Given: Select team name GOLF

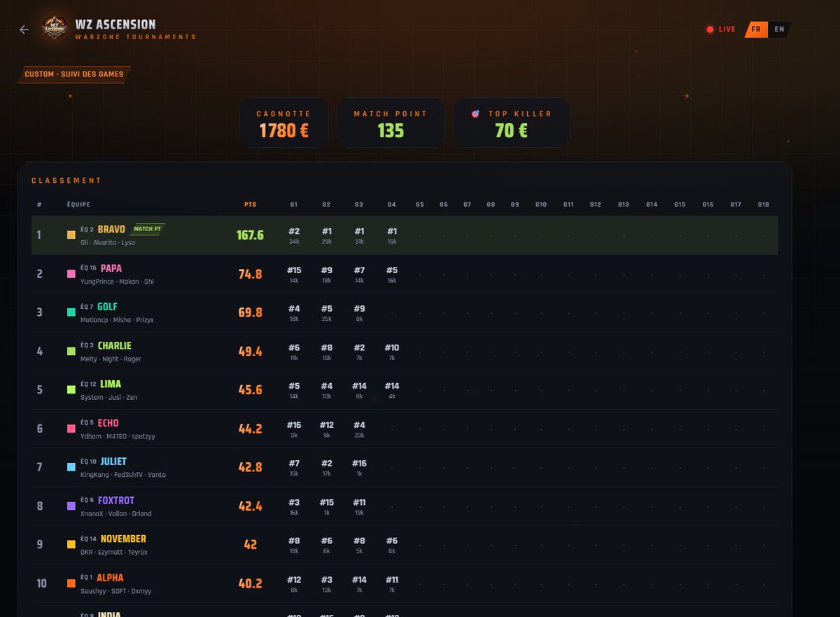Looking at the screenshot, I should pos(107,307).
